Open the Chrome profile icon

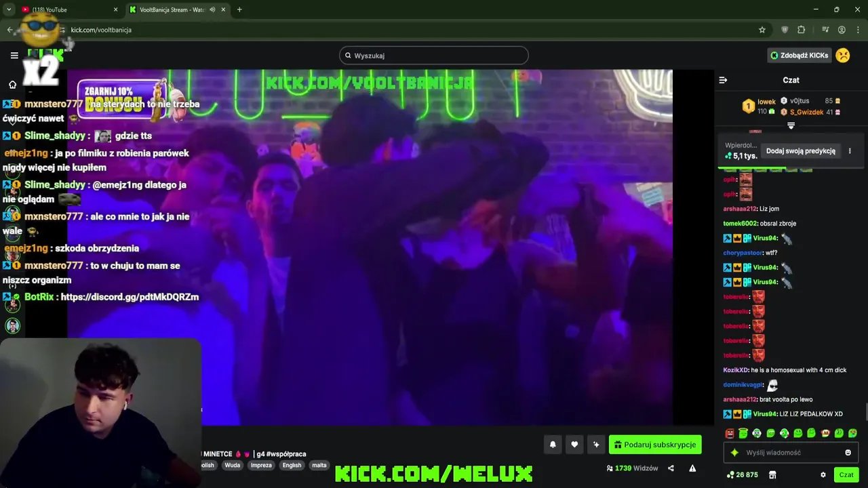point(842,30)
